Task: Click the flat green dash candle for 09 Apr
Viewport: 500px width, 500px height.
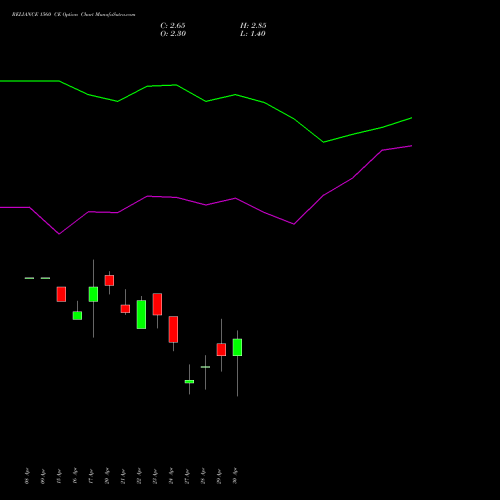Action: point(45,278)
